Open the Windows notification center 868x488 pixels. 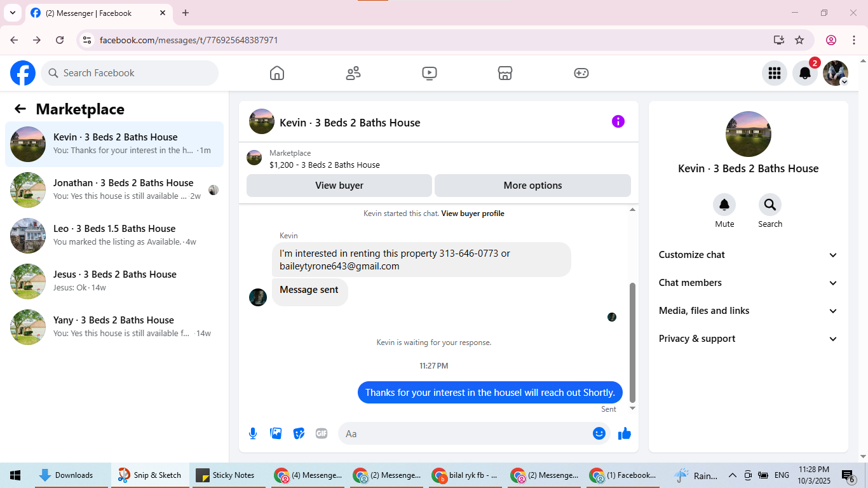tap(849, 475)
